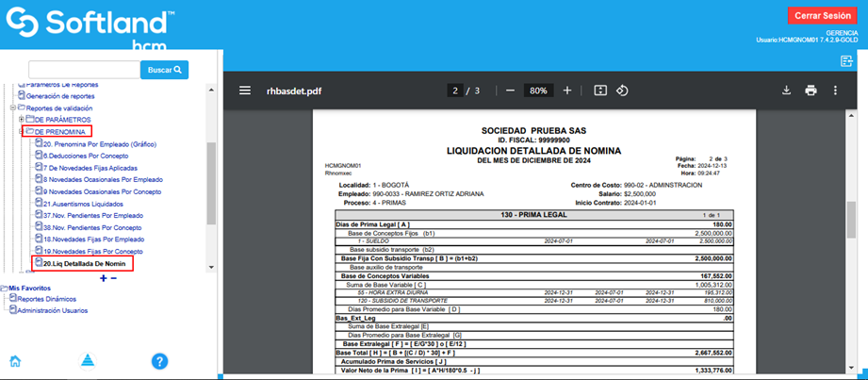Click the value 1,333,776.00

pos(713,370)
